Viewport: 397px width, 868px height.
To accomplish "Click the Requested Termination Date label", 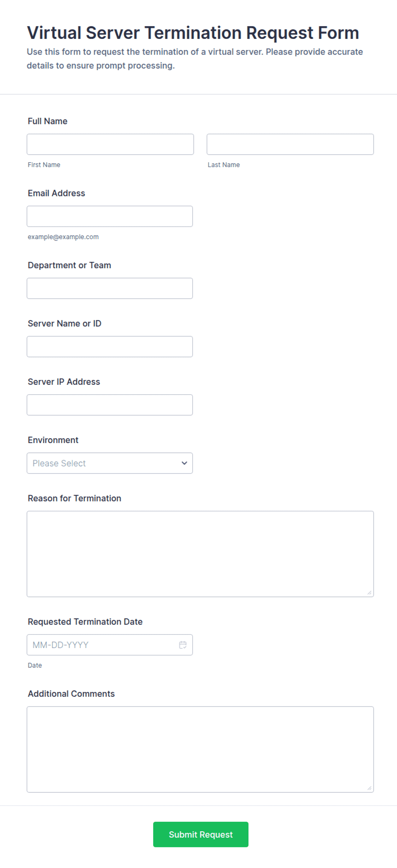I will click(85, 622).
